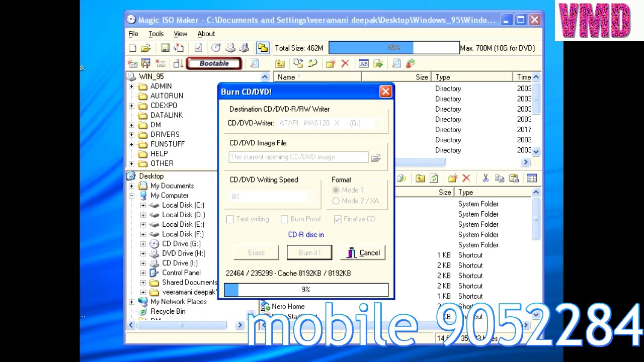Image resolution: width=644 pixels, height=362 pixels.
Task: Click the properties checkmark icon in top toolbar
Action: (x=198, y=48)
